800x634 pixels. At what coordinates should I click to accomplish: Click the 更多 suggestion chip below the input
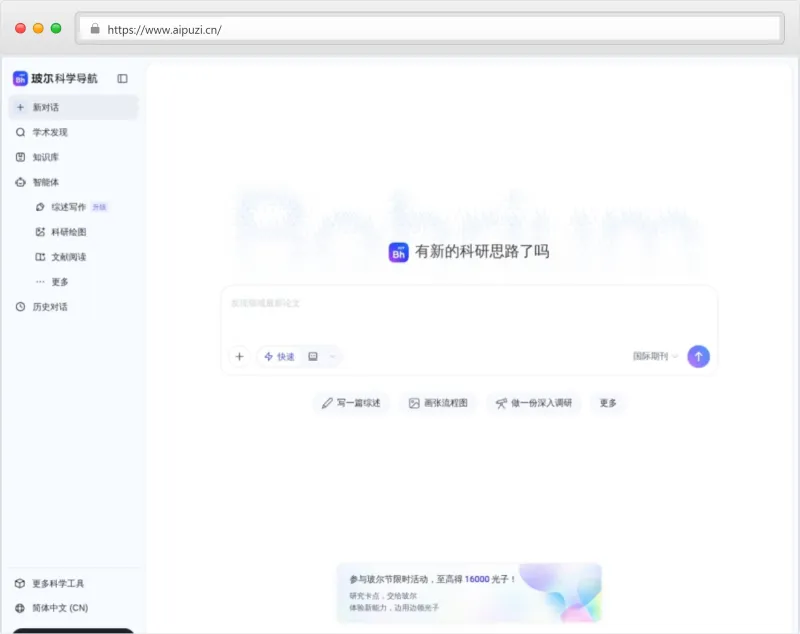coord(608,403)
